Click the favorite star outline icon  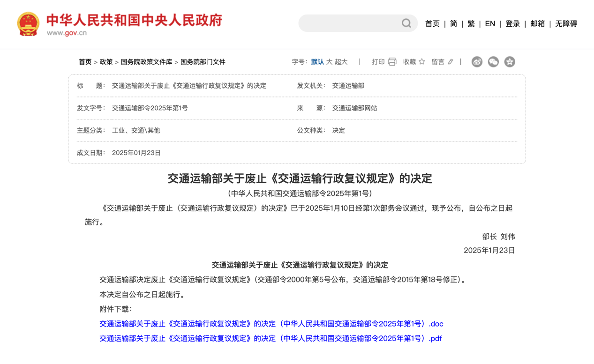click(422, 62)
